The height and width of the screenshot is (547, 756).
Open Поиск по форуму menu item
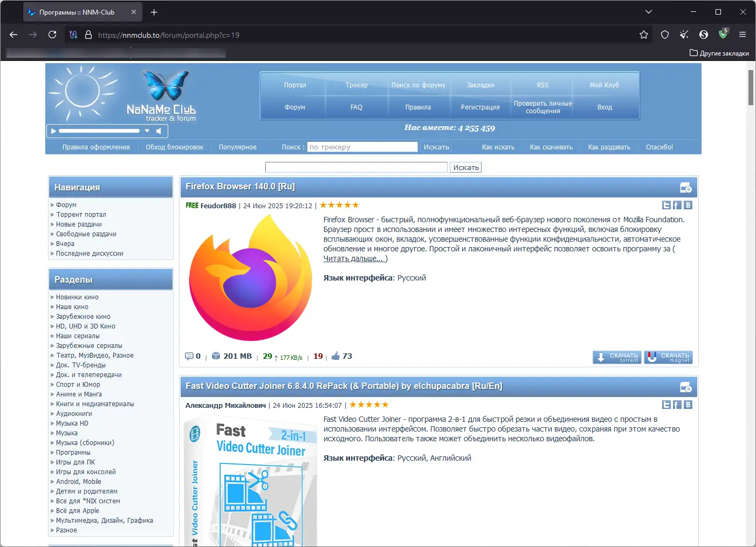(x=418, y=85)
